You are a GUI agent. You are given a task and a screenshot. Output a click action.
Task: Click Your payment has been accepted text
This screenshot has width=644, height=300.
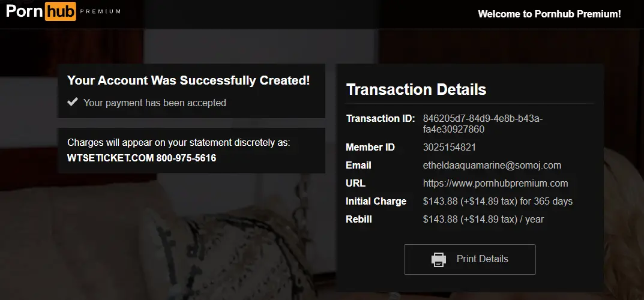coord(154,103)
